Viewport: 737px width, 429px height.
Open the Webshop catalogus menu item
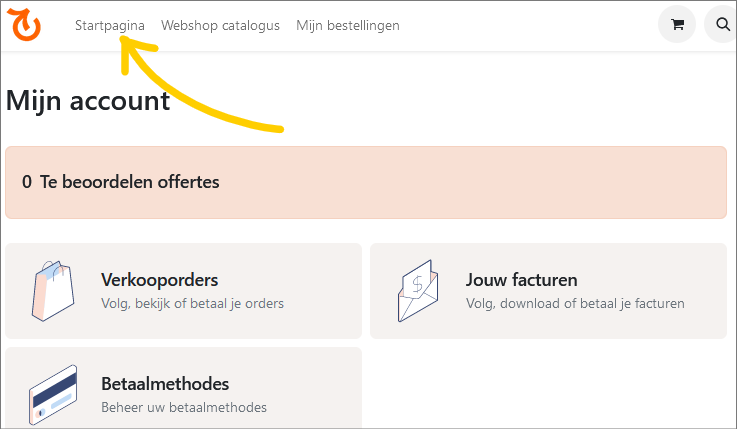[220, 25]
